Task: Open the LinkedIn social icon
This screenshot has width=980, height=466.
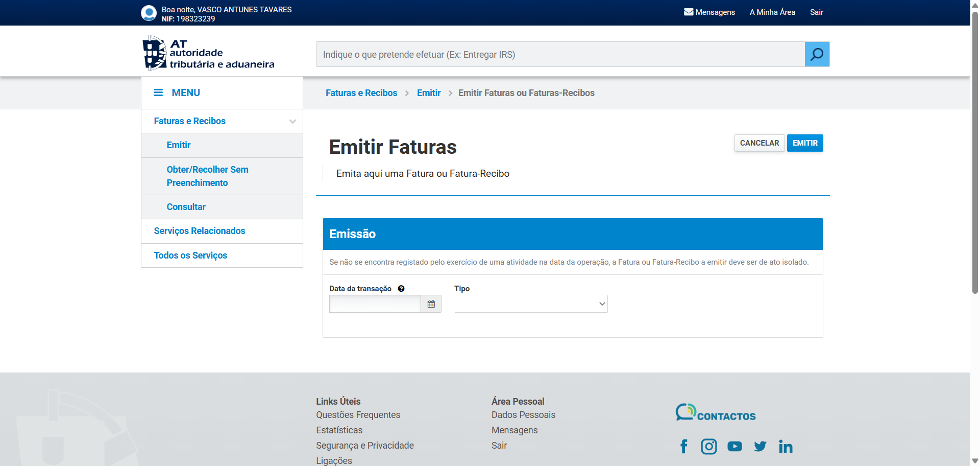Action: 786,447
